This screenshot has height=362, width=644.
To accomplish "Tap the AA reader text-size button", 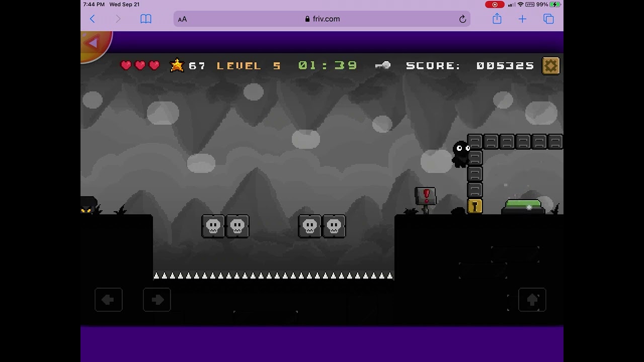I will click(x=182, y=19).
